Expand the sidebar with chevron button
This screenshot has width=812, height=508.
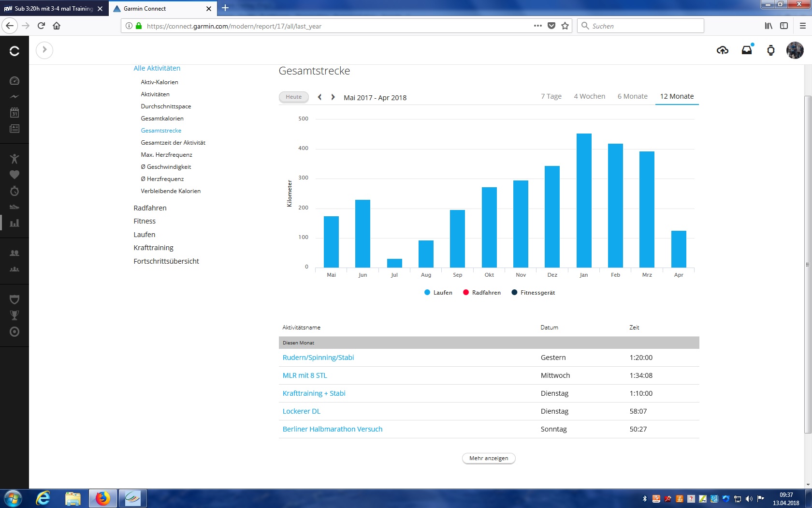point(44,50)
